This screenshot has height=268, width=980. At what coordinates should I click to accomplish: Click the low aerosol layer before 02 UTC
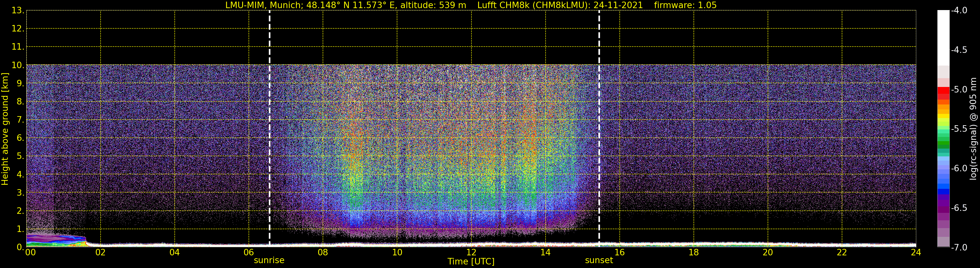tap(56, 241)
